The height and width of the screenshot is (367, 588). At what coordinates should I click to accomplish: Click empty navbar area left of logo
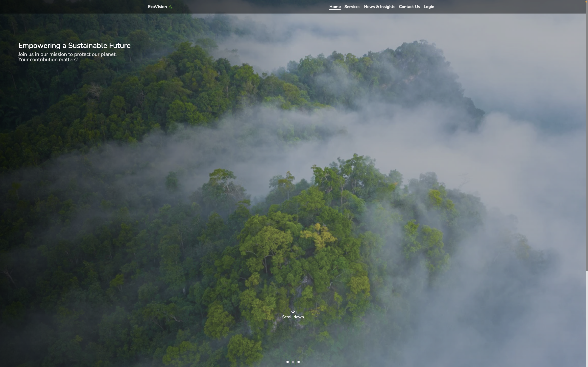click(x=73, y=7)
